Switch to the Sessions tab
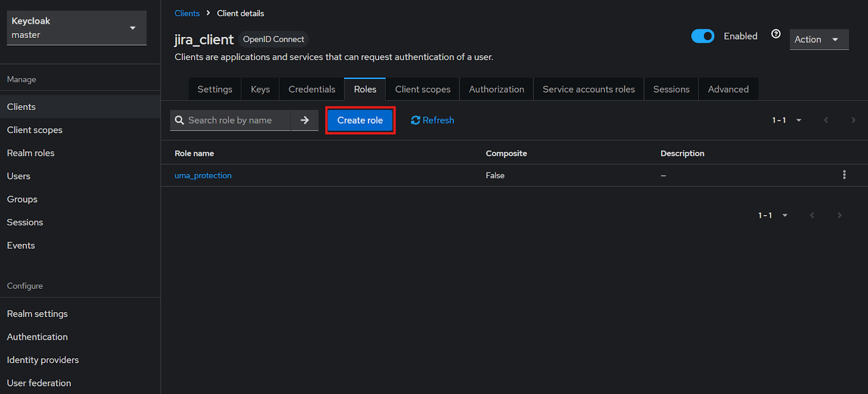Screen dimensions: 868x394 [671, 89]
